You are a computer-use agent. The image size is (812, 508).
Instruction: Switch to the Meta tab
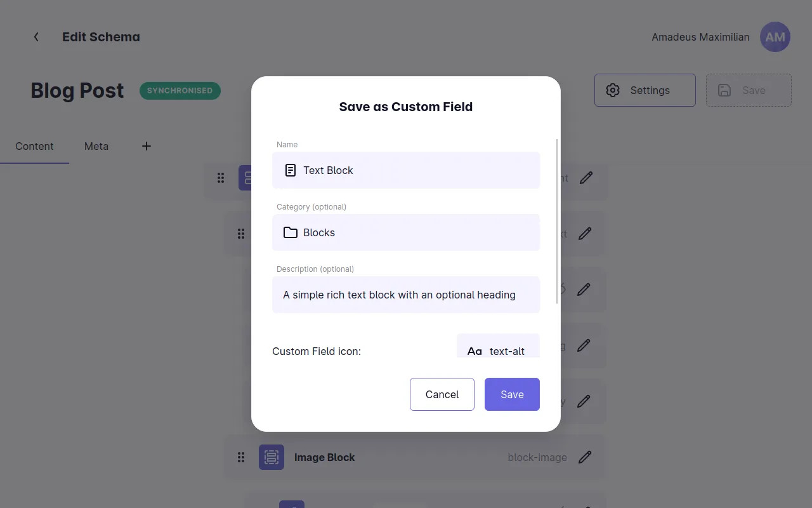tap(96, 146)
